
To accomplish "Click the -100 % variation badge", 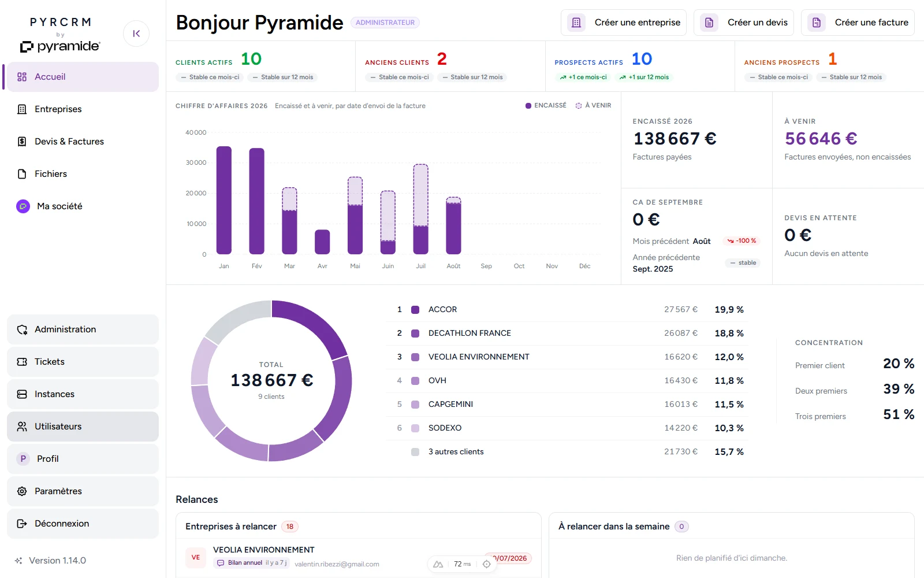I will click(742, 241).
